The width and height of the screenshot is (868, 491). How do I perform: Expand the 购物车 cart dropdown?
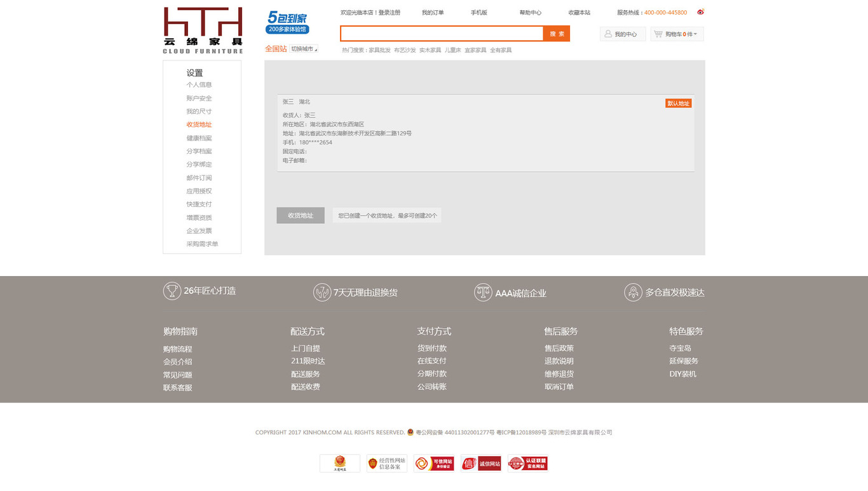pos(677,34)
